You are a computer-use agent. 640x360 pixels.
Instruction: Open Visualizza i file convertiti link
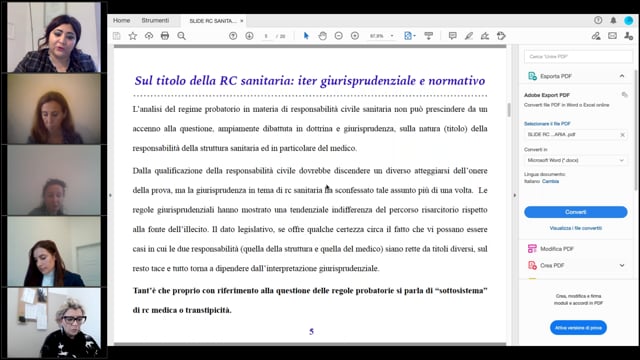coord(576,228)
